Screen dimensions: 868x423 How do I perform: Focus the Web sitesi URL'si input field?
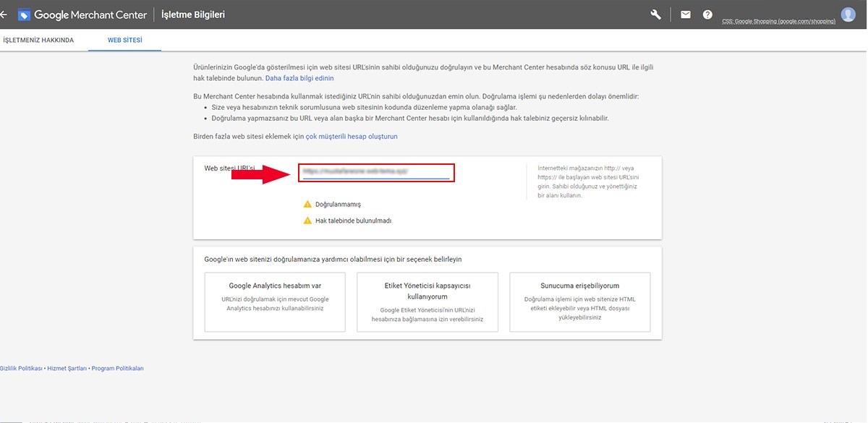pyautogui.click(x=376, y=172)
